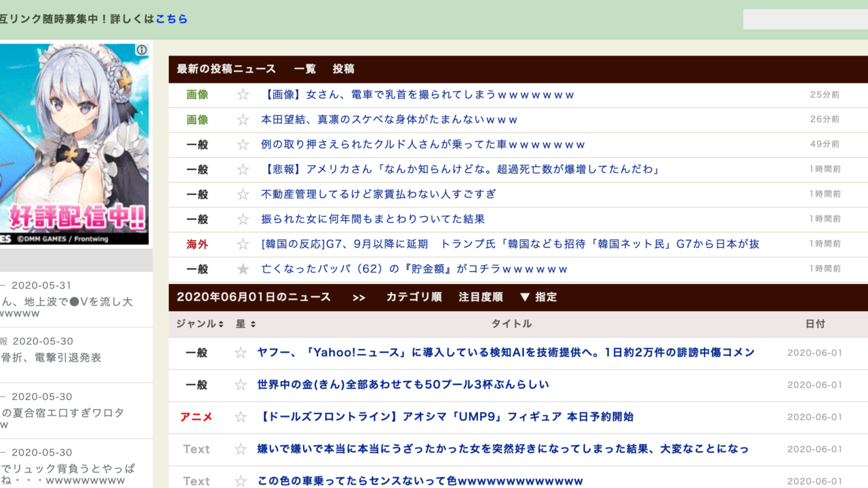Viewport: 868px width, 488px height.
Task: Open sidebar item でリュック背負うとやっぱ
Action: [x=68, y=474]
